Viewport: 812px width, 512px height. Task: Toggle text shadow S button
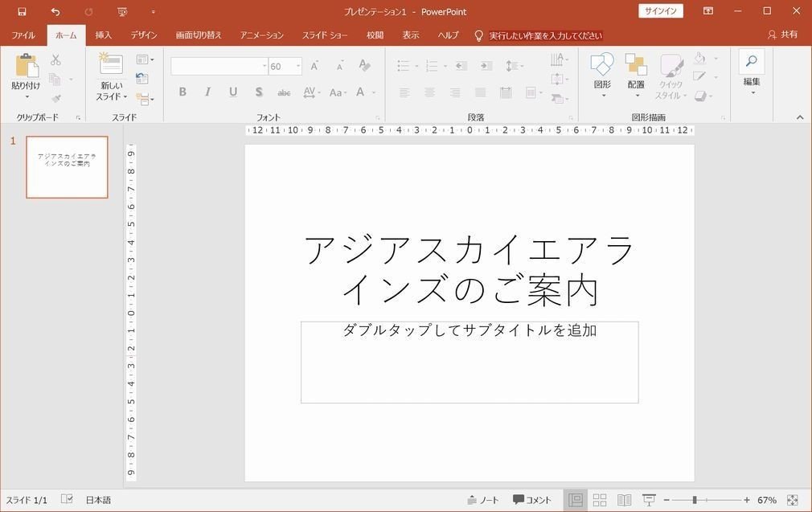click(258, 92)
